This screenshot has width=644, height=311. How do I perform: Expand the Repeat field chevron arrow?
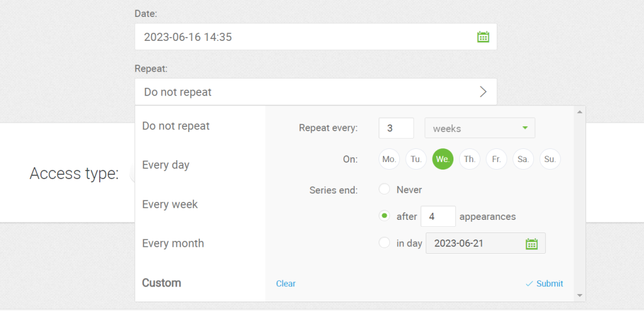(x=483, y=92)
